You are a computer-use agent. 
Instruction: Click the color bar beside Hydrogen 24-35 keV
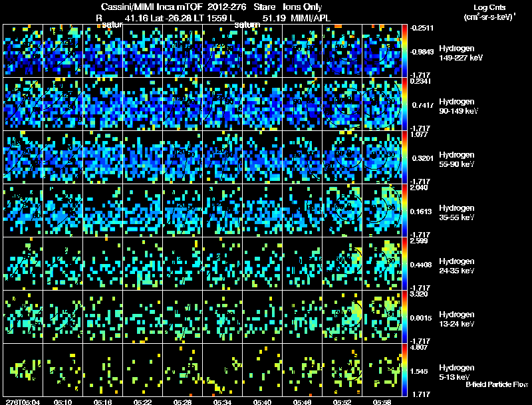[404, 263]
